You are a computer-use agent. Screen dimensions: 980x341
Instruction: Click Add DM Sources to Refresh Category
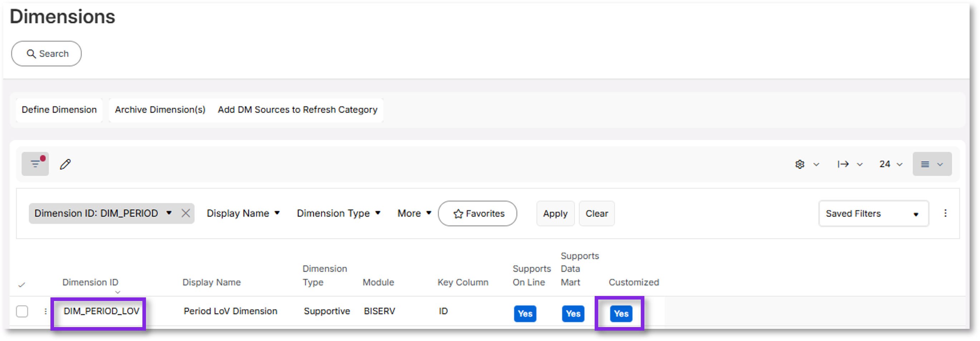297,109
